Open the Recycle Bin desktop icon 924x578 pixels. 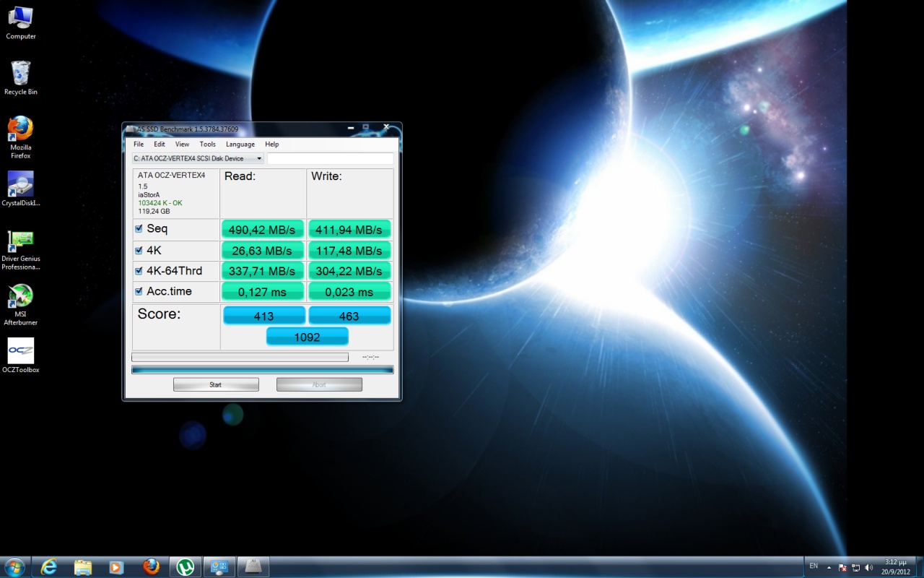point(20,78)
